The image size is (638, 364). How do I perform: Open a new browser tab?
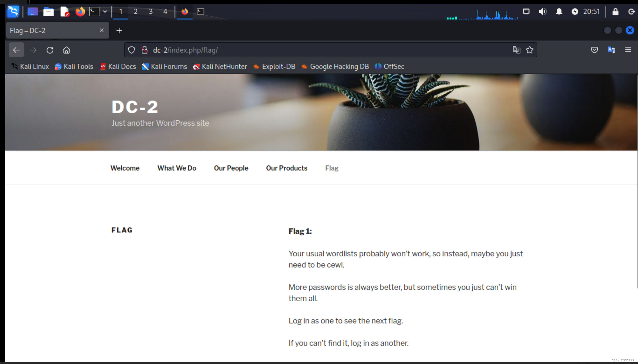click(x=119, y=31)
